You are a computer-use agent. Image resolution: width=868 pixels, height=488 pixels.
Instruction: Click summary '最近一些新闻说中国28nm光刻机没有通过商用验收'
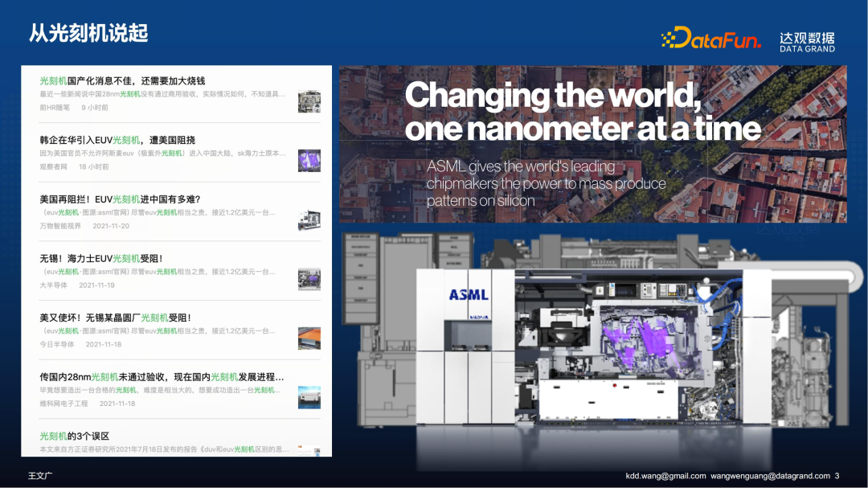(x=162, y=94)
